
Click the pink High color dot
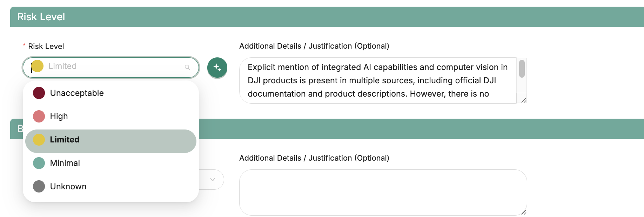pos(39,116)
